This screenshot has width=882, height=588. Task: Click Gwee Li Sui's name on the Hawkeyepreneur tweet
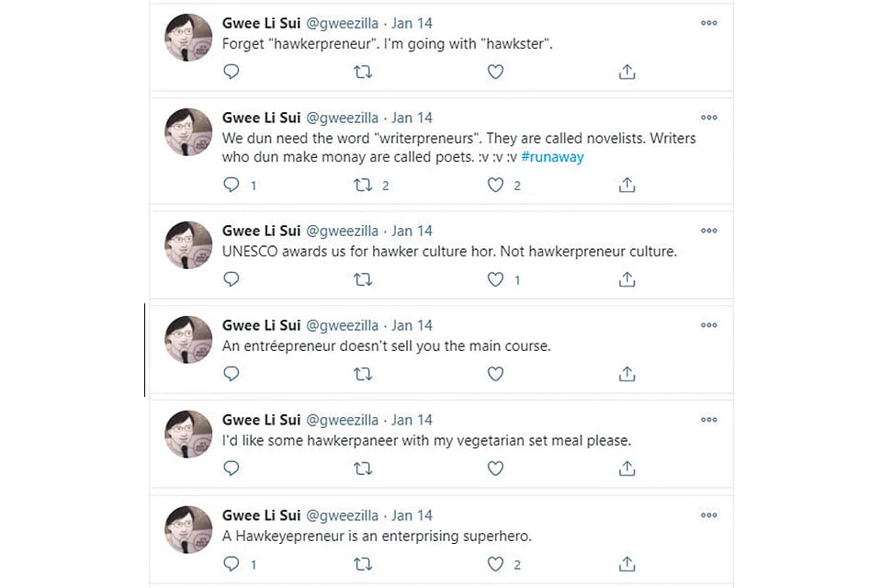[x=261, y=515]
